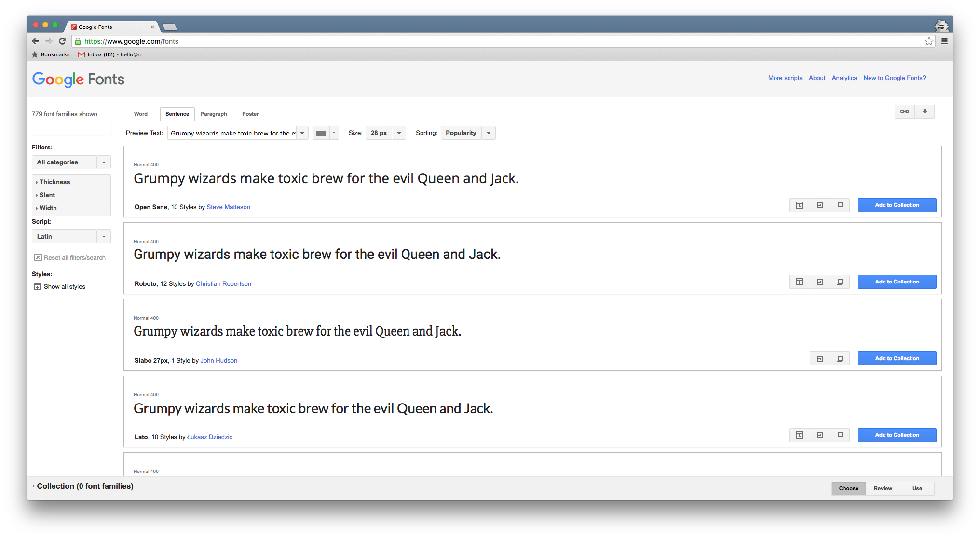Switch to the Paragraph tab
The image size is (980, 539).
[214, 114]
